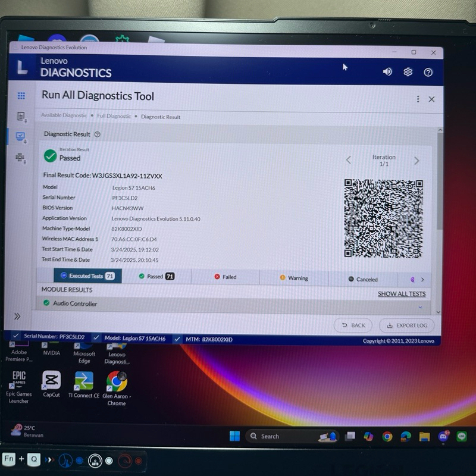Open Lenovo Diagnostics settings gear
Screen dimensions: 476x476
[408, 72]
